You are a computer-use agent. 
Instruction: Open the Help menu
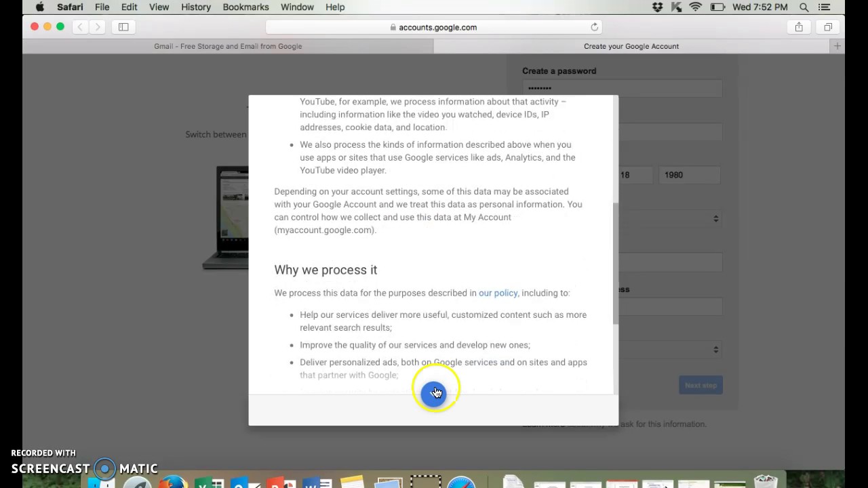(x=335, y=7)
